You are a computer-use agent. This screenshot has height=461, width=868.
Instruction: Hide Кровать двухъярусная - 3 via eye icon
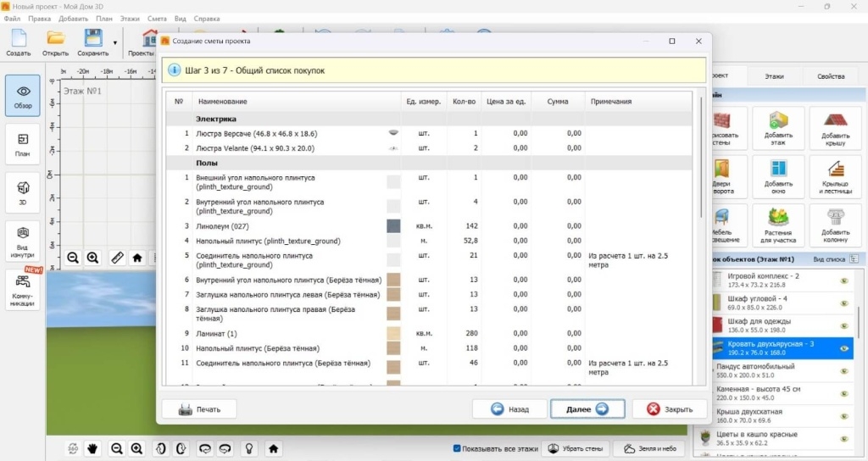(x=844, y=348)
